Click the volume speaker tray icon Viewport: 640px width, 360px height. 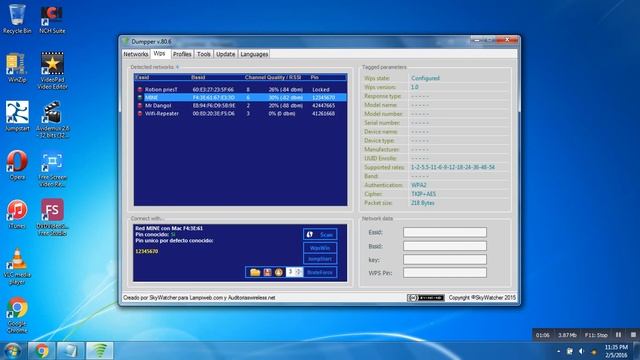pos(582,351)
